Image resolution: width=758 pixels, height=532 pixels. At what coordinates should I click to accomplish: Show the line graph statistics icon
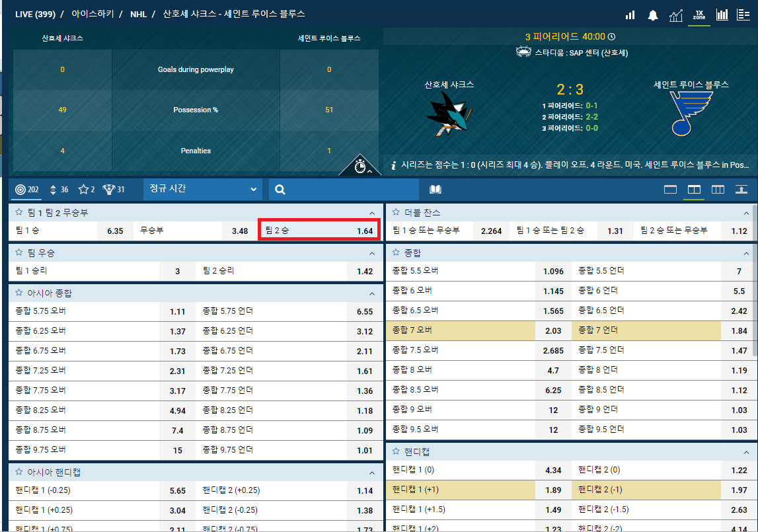tap(675, 15)
